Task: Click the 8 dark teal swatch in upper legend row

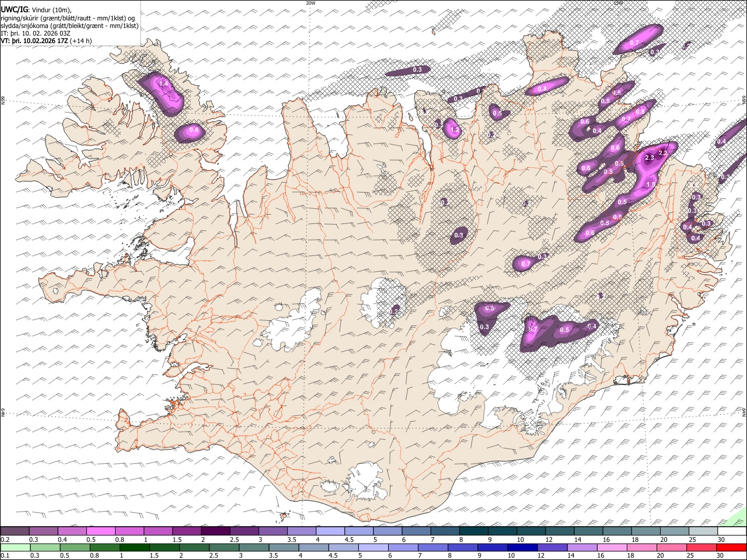Action: pos(474,531)
